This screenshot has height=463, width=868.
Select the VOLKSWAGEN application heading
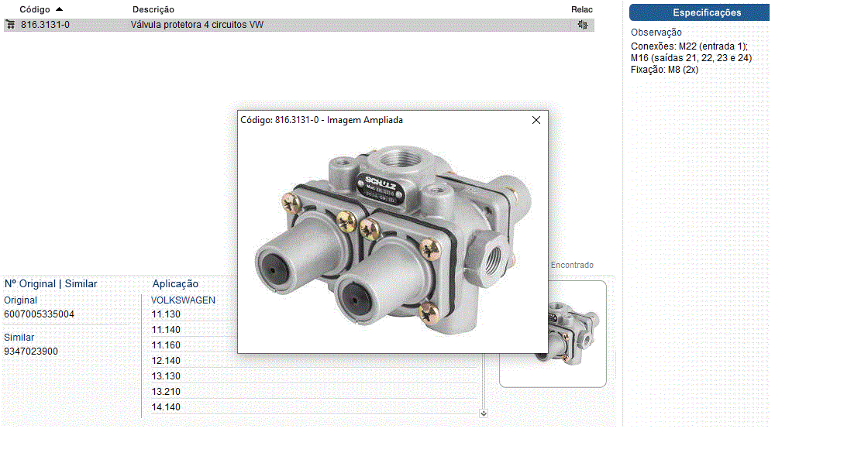[183, 300]
